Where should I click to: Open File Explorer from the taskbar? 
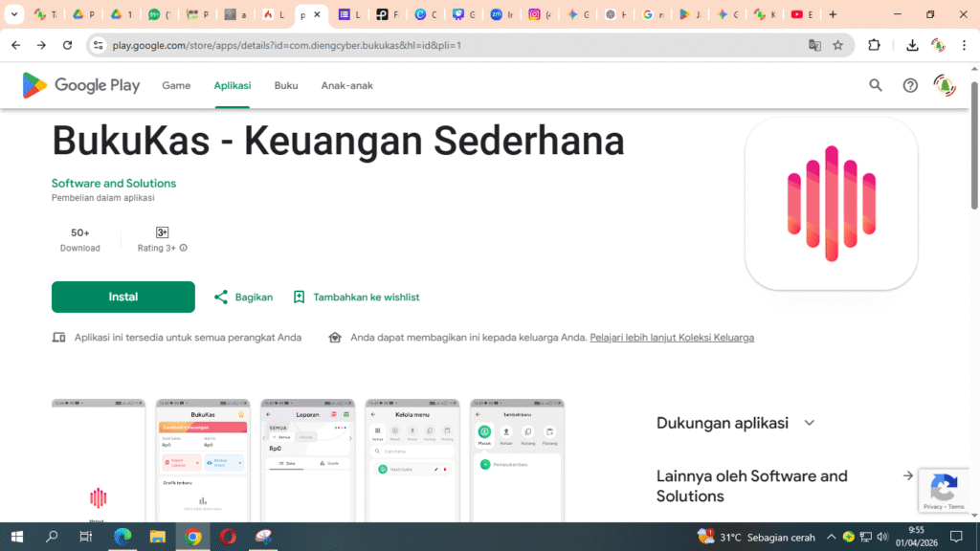click(157, 537)
